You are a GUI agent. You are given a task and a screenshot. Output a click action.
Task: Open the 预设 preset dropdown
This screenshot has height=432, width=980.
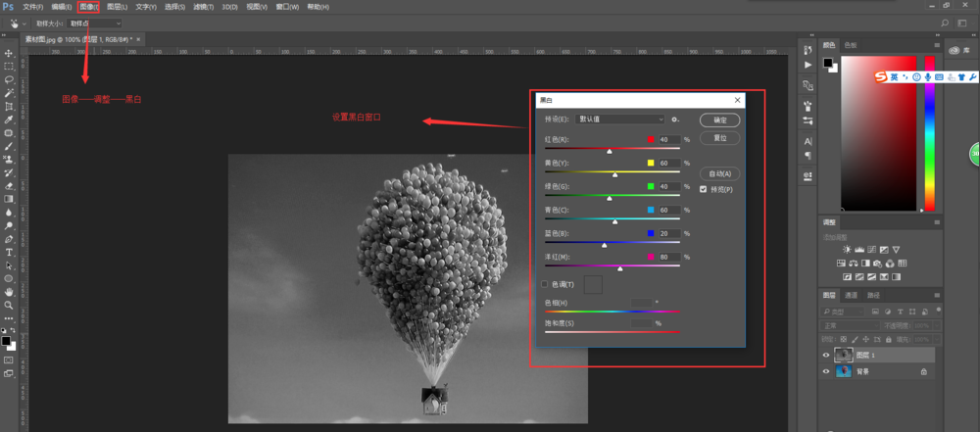[620, 120]
